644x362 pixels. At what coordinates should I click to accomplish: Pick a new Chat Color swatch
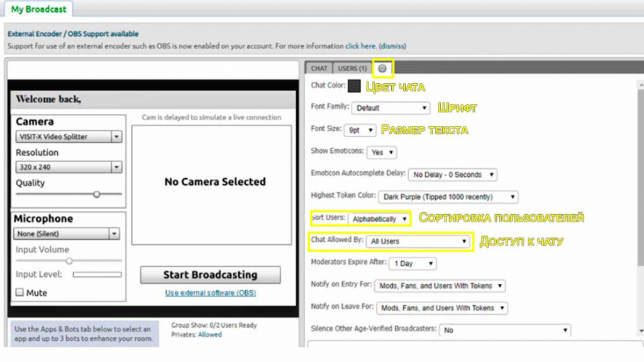pyautogui.click(x=354, y=86)
